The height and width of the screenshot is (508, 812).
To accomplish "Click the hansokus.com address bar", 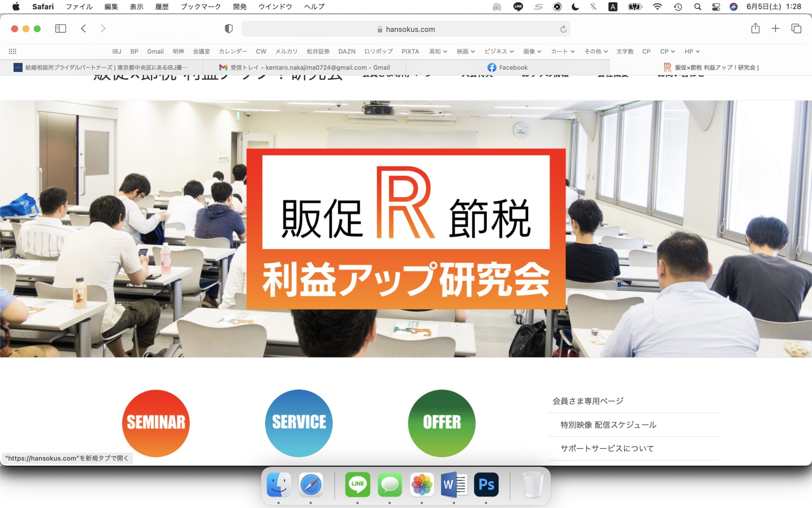I will click(x=406, y=29).
